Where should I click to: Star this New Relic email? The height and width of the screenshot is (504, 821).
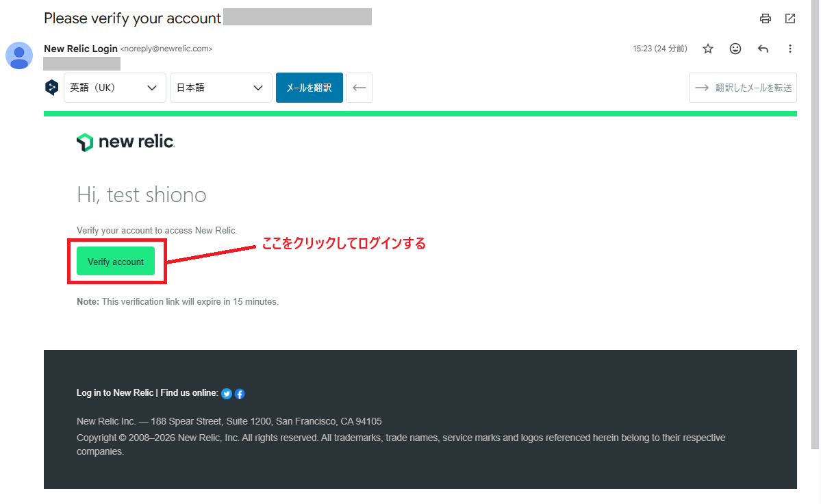click(x=708, y=49)
